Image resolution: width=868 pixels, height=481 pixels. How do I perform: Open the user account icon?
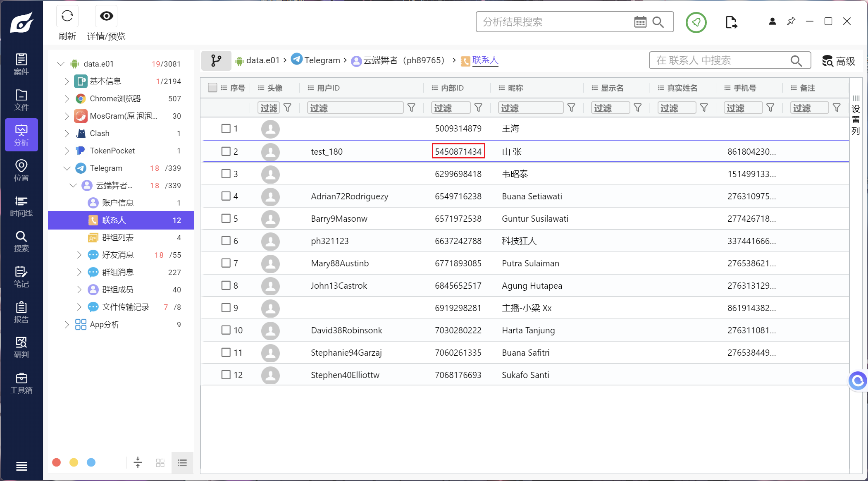pyautogui.click(x=772, y=21)
